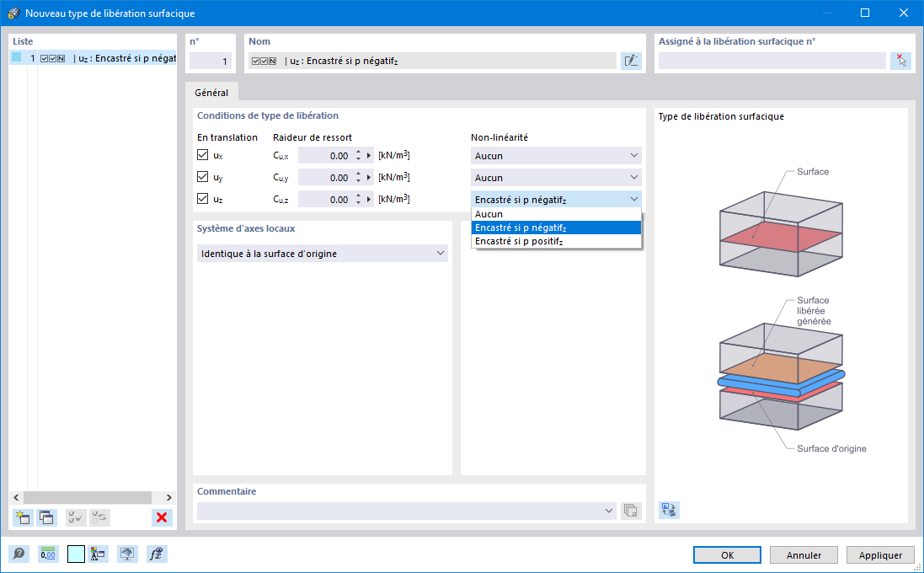The width and height of the screenshot is (924, 573).
Task: Open the fx formula icon at bottom
Action: (x=157, y=554)
